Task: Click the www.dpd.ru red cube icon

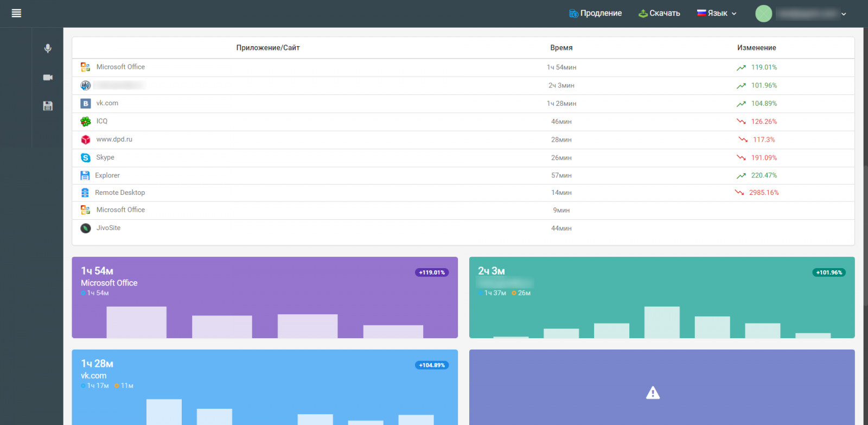Action: click(85, 139)
